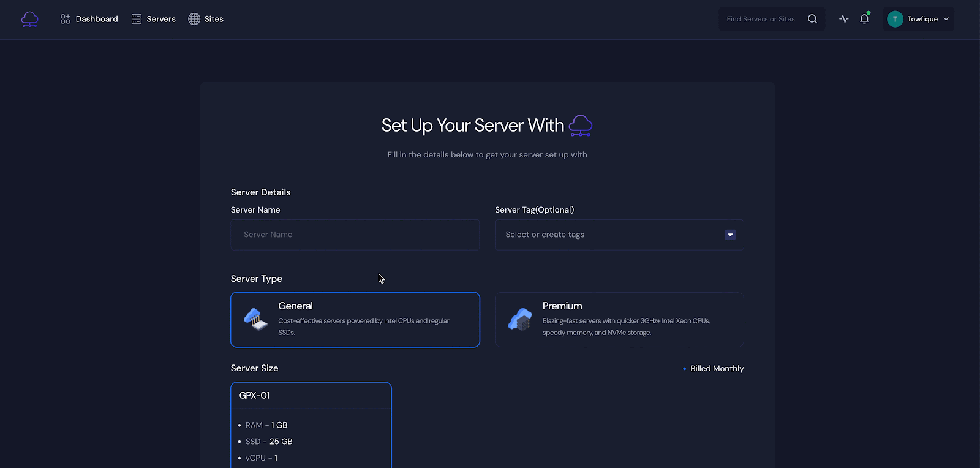Go to the Dashboard menu item
Image resolution: width=980 pixels, height=468 pixels.
(x=97, y=19)
